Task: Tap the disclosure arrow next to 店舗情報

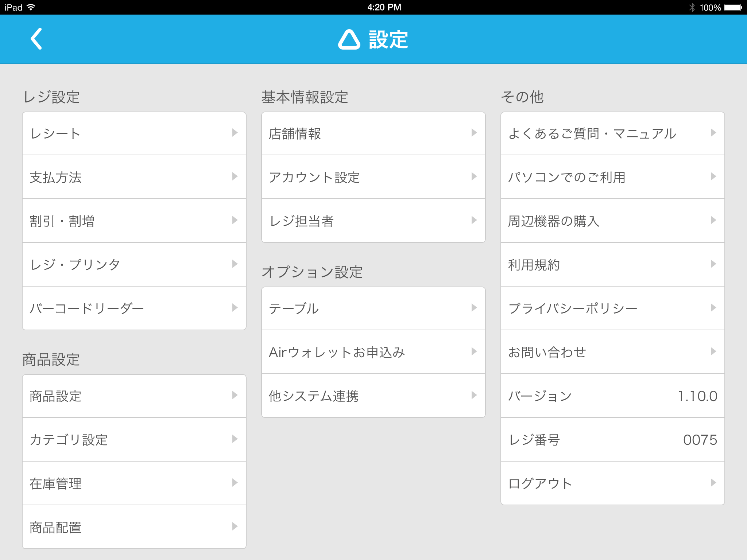Action: (474, 133)
